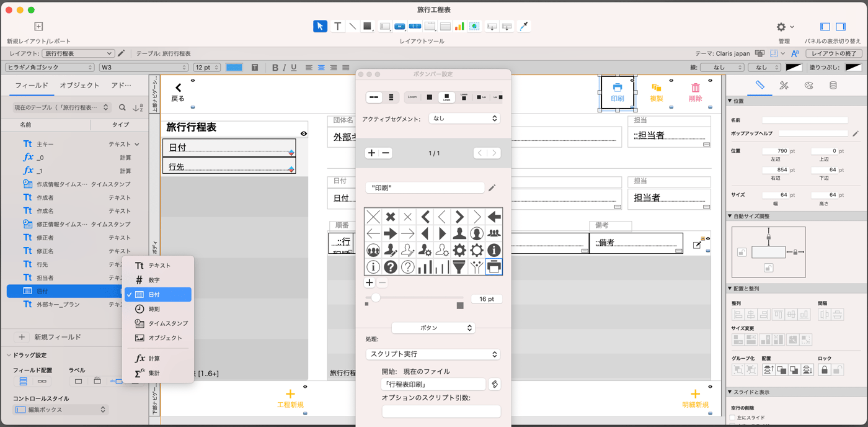
Task: Open the アクティブセグメント dropdown
Action: pos(464,118)
